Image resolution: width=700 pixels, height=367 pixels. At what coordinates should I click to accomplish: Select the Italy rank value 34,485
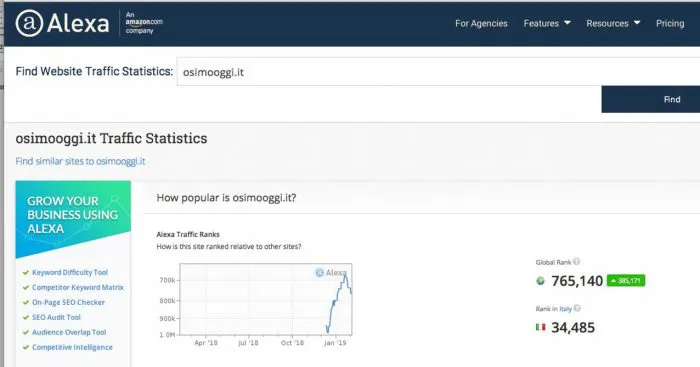(573, 328)
